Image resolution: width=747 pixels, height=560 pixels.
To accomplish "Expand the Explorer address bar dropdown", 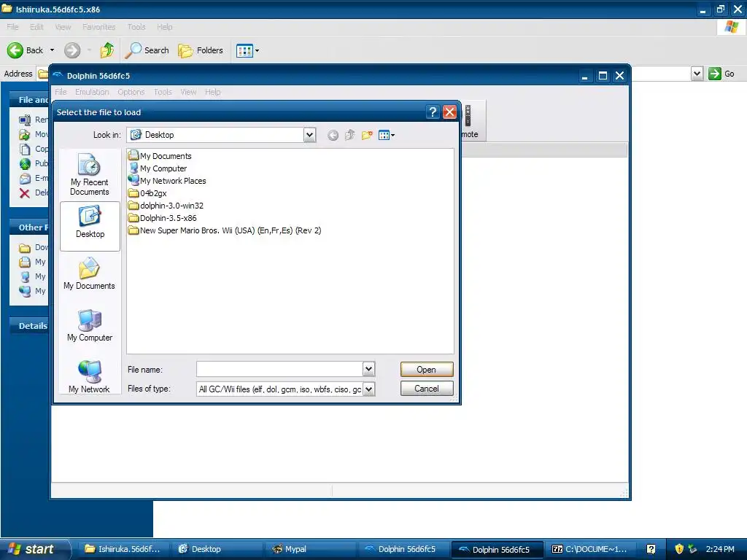I will click(697, 74).
